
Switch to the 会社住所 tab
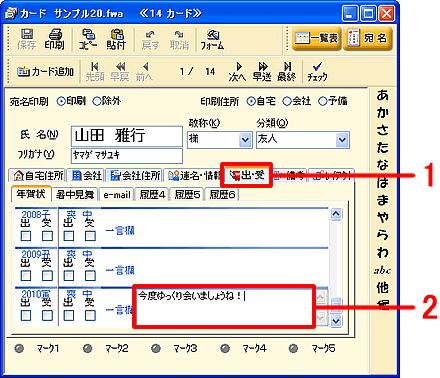(135, 176)
